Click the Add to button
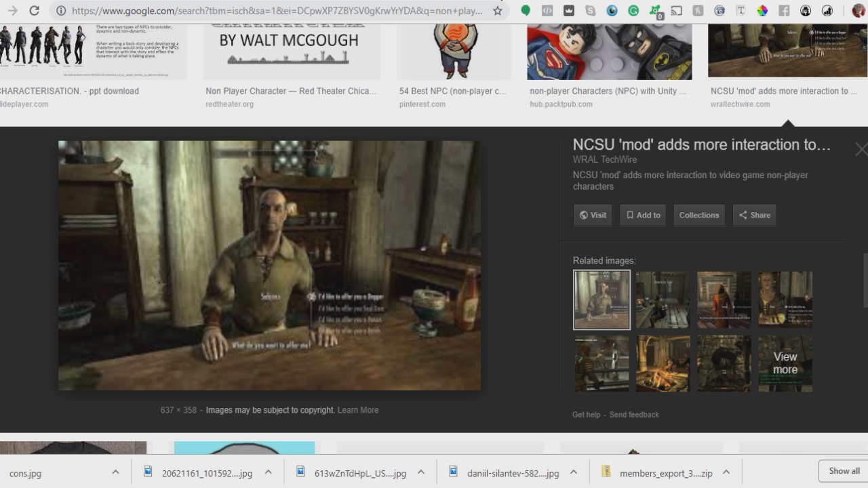 (x=643, y=215)
